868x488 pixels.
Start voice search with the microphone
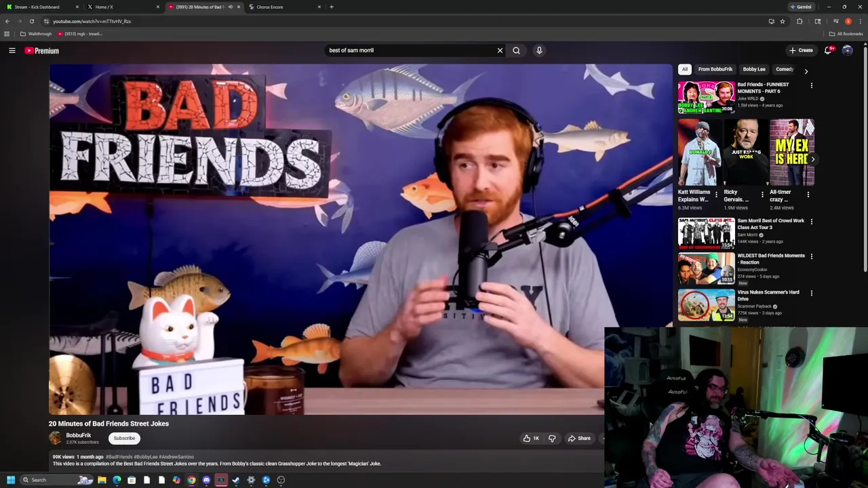539,50
